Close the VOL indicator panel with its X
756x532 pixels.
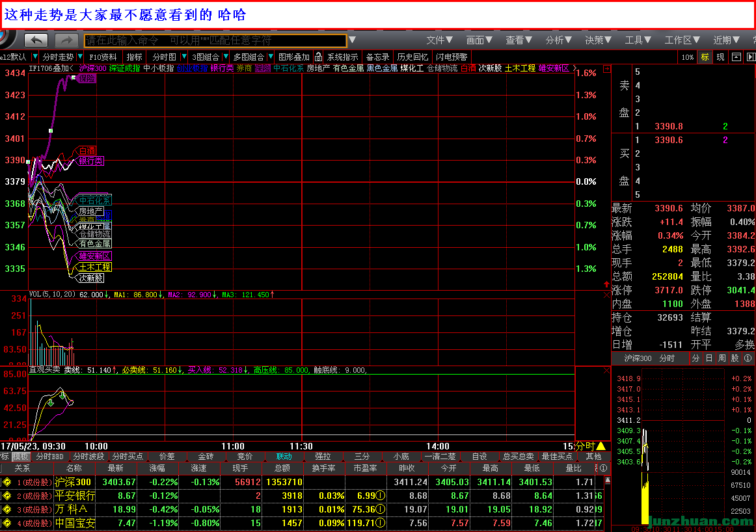pos(606,295)
